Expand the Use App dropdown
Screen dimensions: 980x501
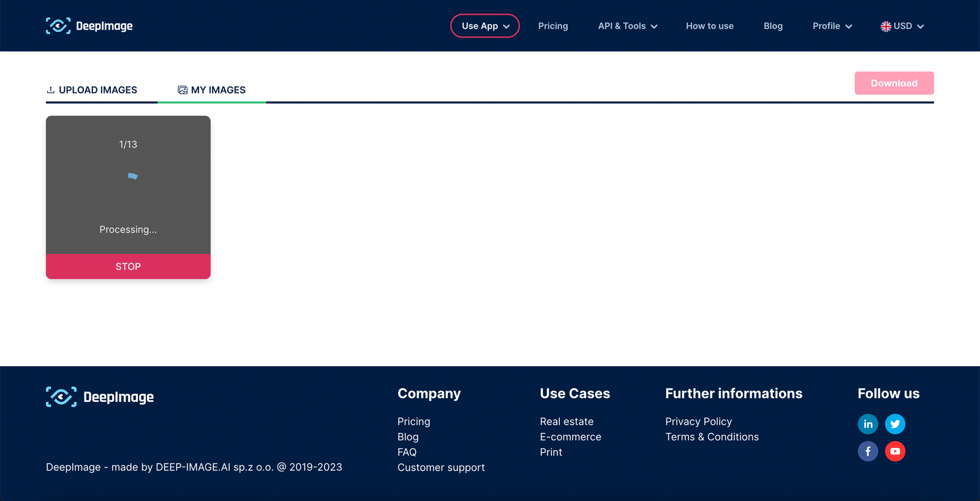click(x=485, y=26)
